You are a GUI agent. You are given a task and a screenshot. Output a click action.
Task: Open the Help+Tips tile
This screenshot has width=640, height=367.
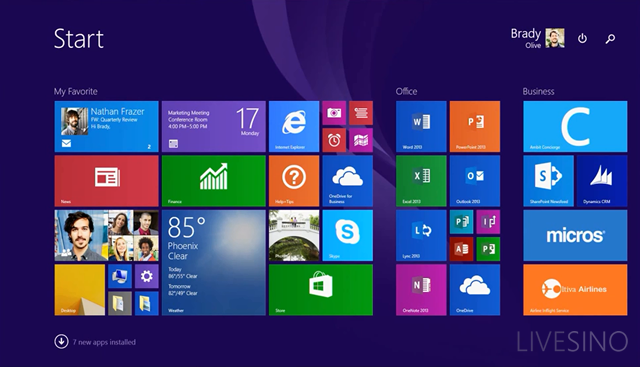[x=294, y=181]
